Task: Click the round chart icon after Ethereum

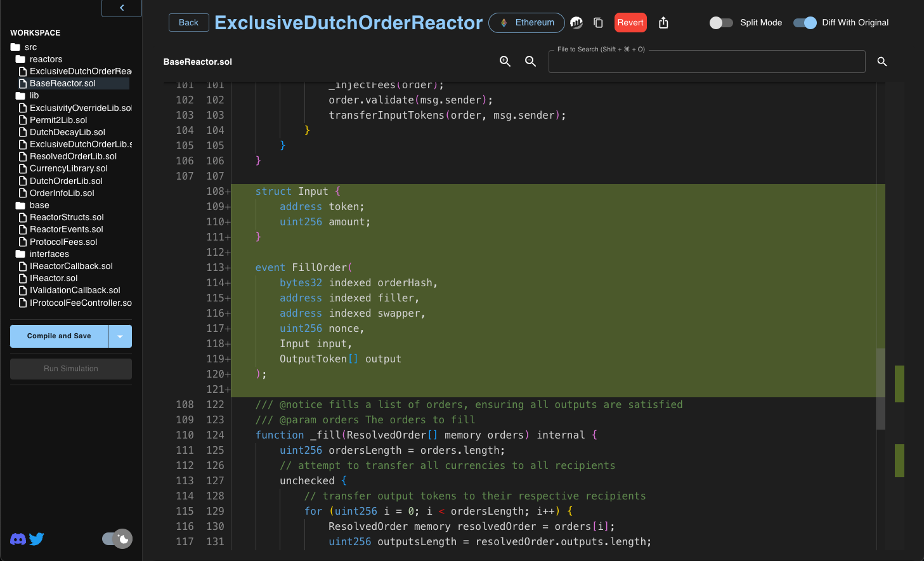Action: [x=576, y=23]
